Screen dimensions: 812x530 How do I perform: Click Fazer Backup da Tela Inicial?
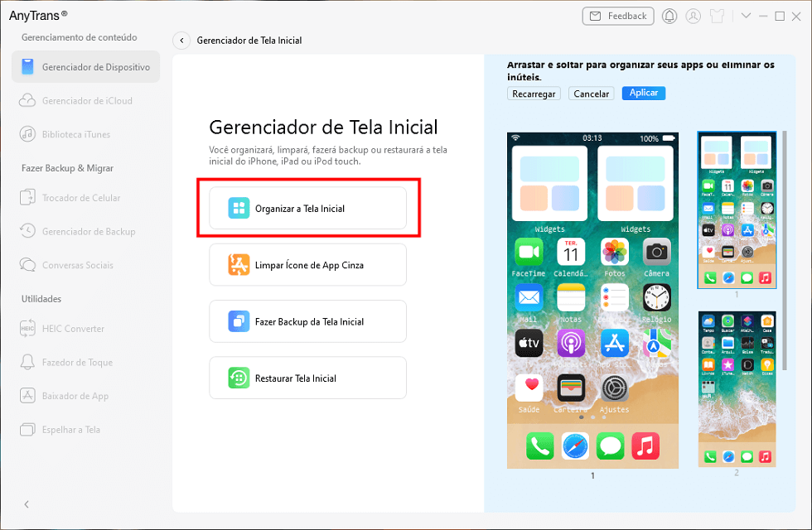click(307, 321)
